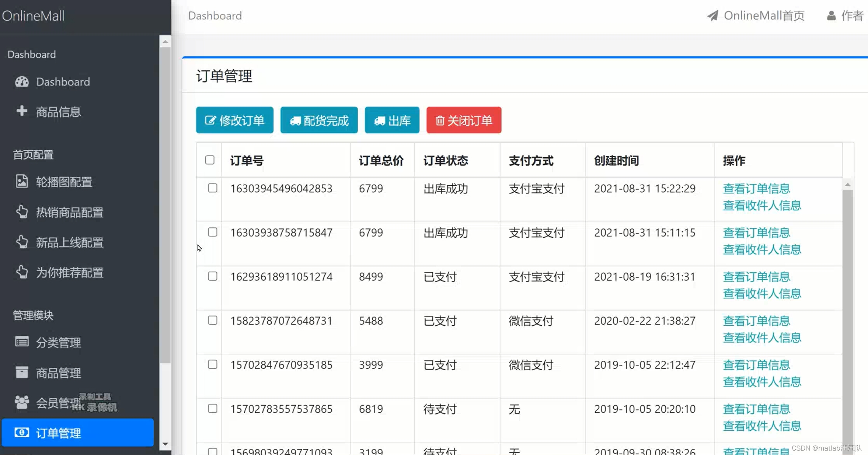Open 查看收件人信息 link for order 15823787072648731
Image resolution: width=868 pixels, height=455 pixels.
(x=762, y=338)
